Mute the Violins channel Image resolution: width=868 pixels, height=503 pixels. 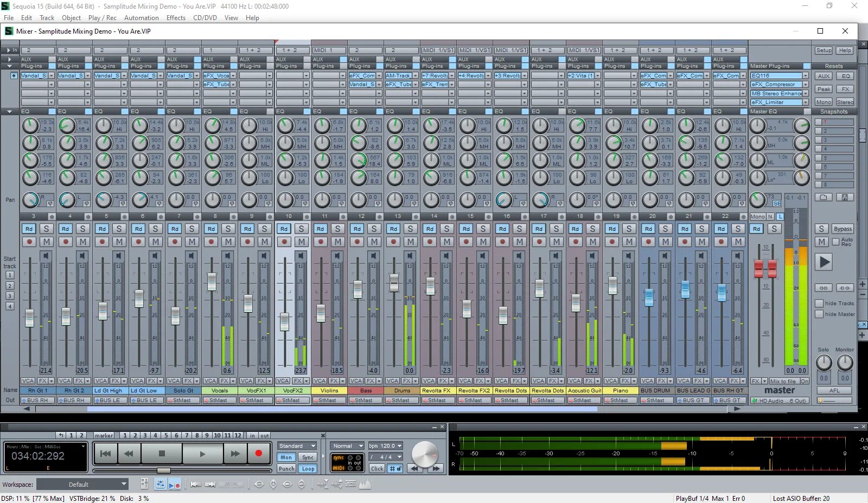pos(337,242)
